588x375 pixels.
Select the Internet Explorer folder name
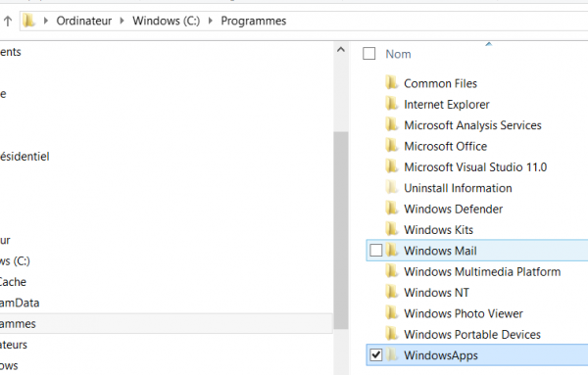point(447,104)
